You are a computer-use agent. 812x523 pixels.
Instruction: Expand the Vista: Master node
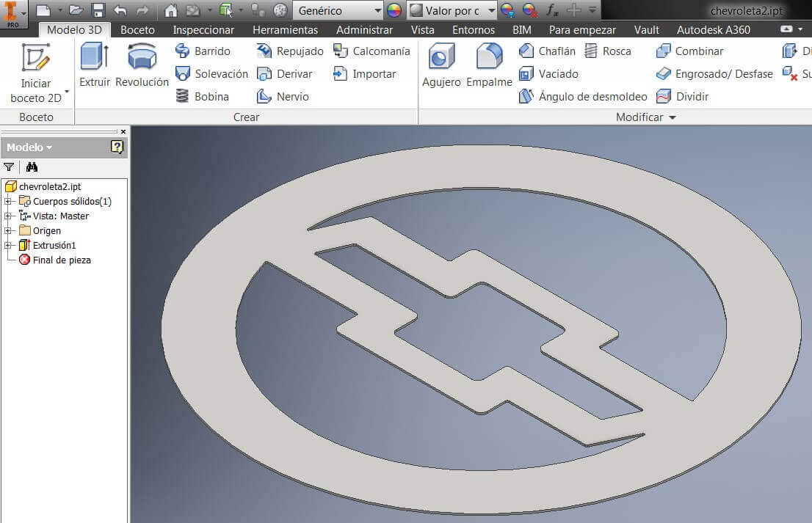pyautogui.click(x=8, y=216)
